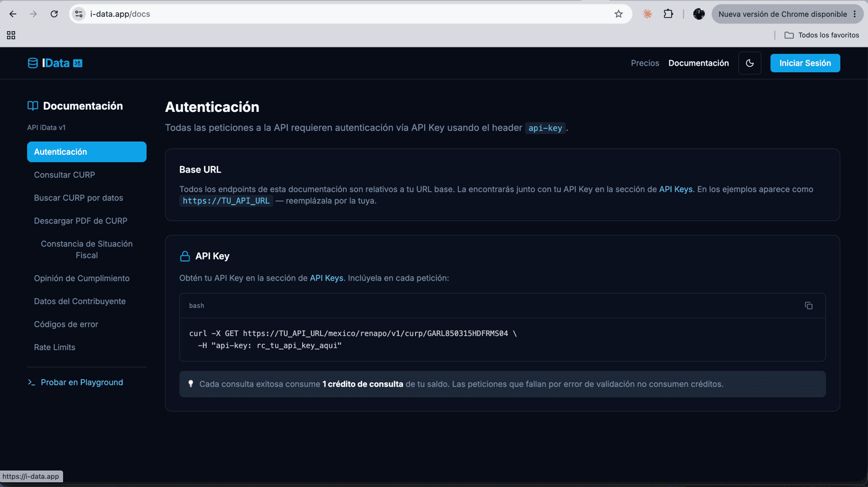The height and width of the screenshot is (487, 868).
Task: Click the browser forward arrow
Action: pos(34,14)
